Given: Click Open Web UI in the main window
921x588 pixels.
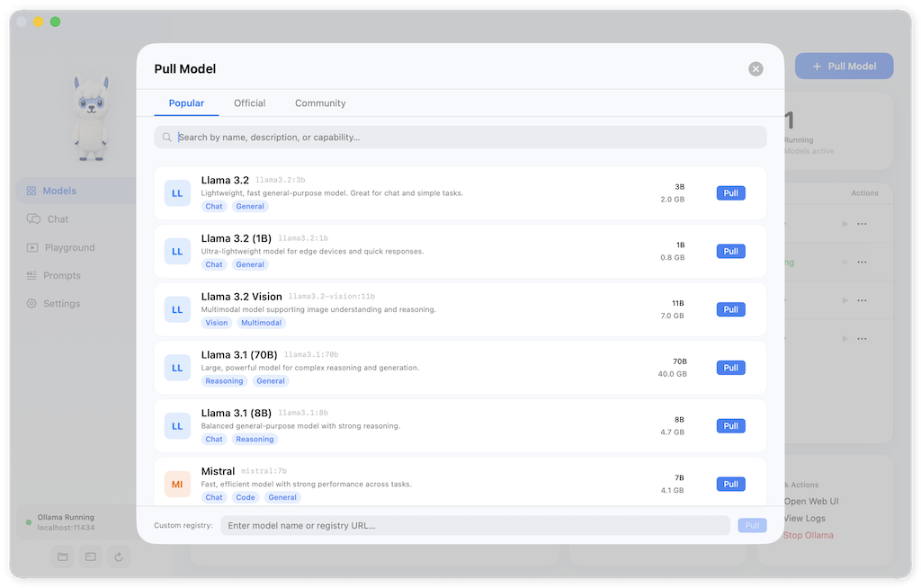Looking at the screenshot, I should (810, 502).
